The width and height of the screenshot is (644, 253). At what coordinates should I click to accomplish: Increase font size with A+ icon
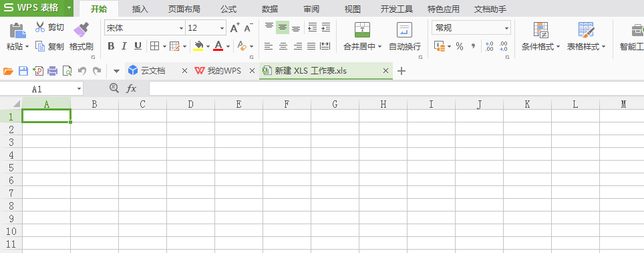coord(235,28)
